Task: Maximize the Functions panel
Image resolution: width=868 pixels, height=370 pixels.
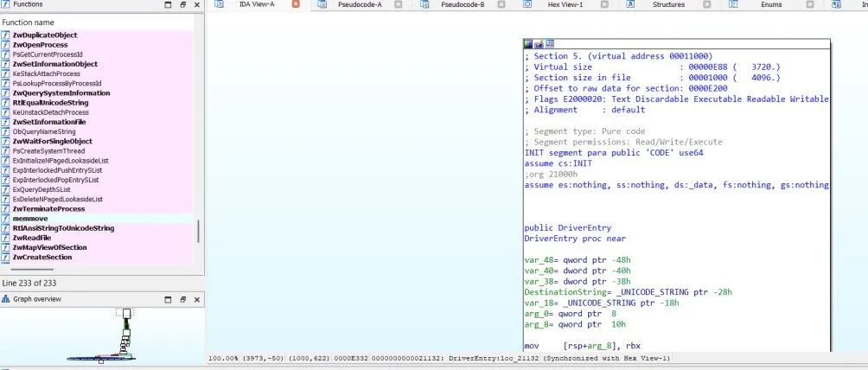Action: coord(169,4)
